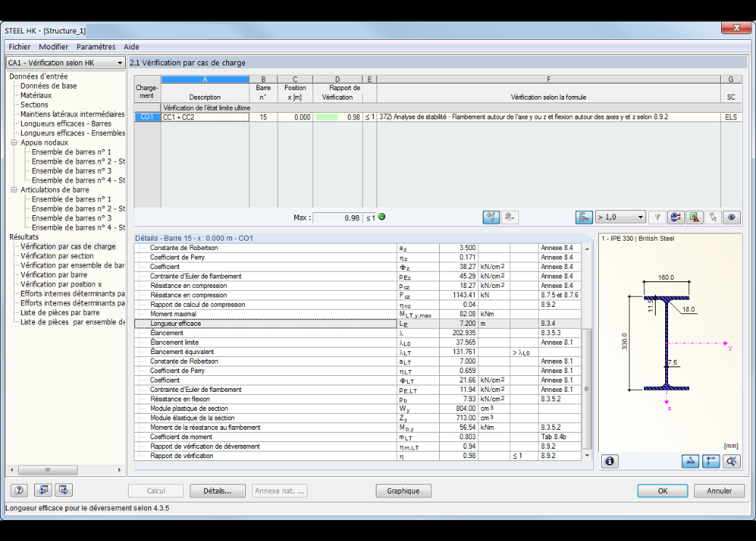756x541 pixels.
Task: Select Données de base in tree
Action: click(48, 86)
